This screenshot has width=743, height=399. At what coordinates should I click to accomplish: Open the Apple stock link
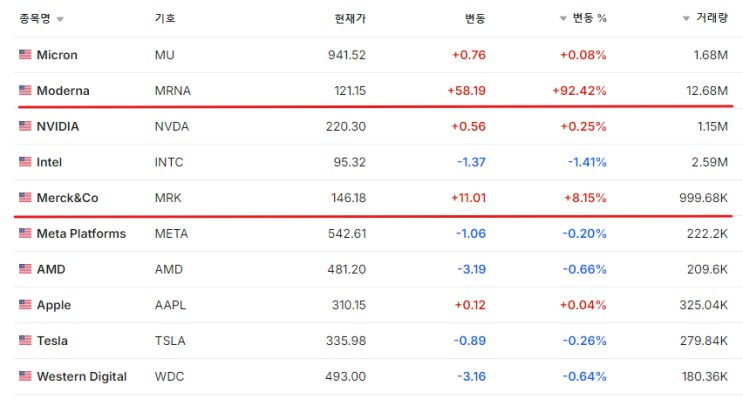54,305
